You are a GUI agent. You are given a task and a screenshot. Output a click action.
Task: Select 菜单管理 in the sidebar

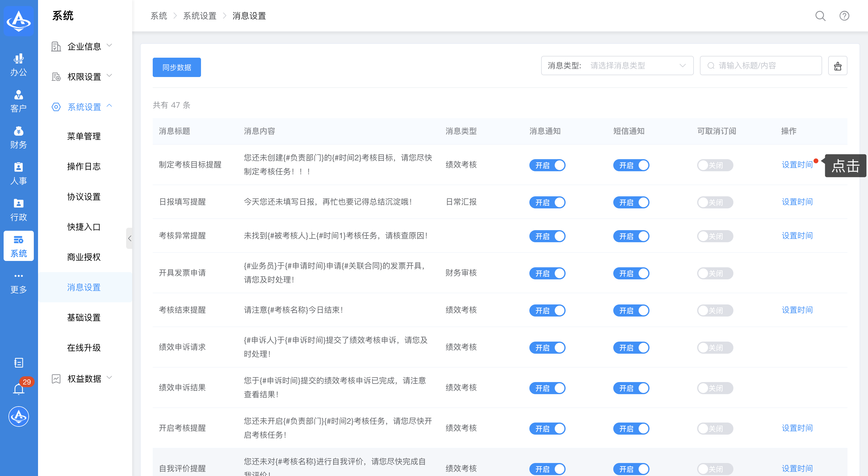click(84, 136)
